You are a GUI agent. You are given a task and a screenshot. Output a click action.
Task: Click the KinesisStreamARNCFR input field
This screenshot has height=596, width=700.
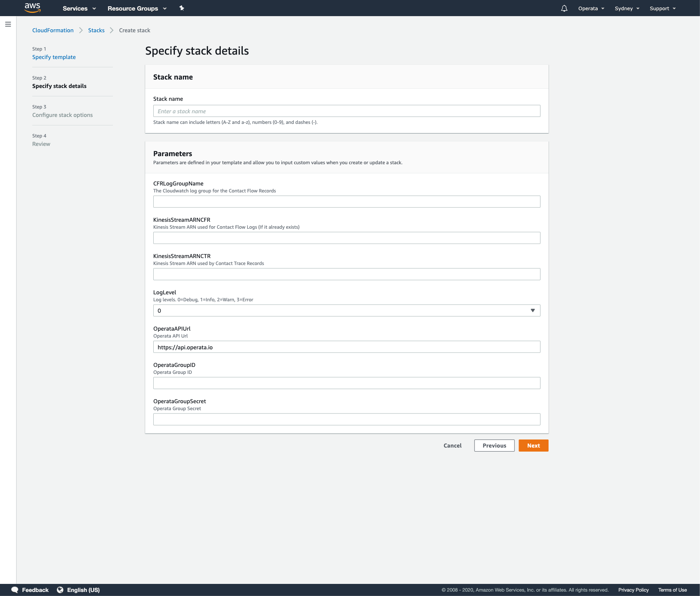347,238
